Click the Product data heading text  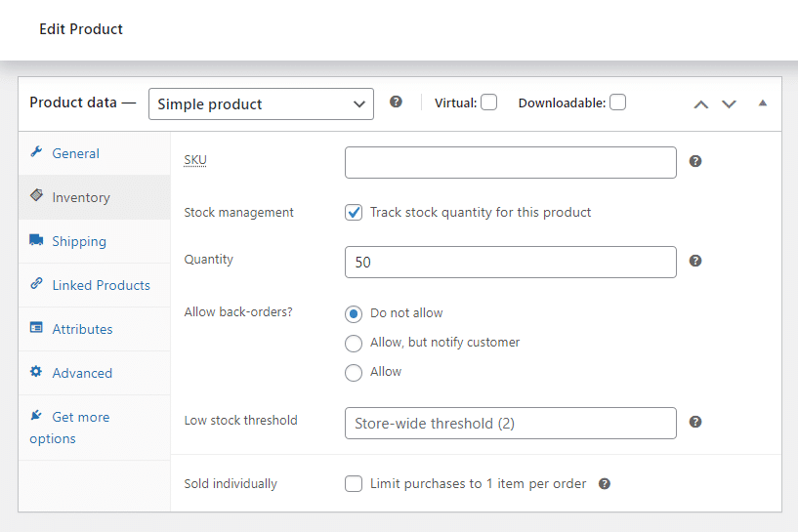pyautogui.click(x=73, y=102)
